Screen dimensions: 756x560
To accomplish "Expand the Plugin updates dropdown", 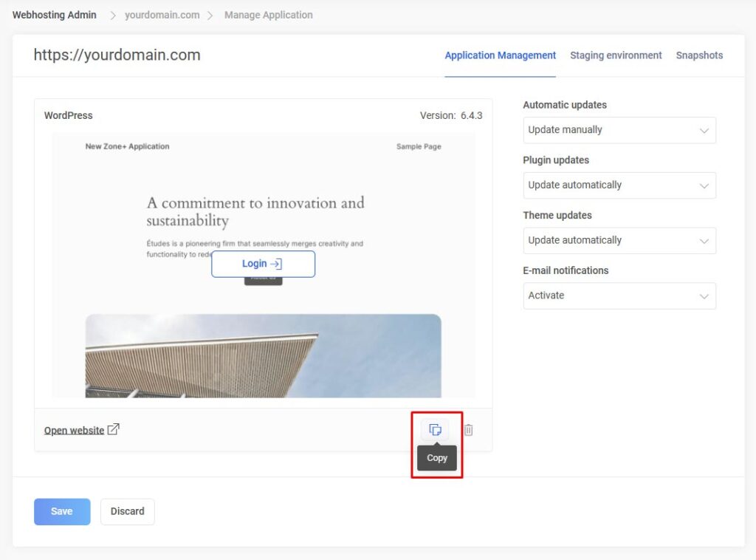I will tap(619, 185).
